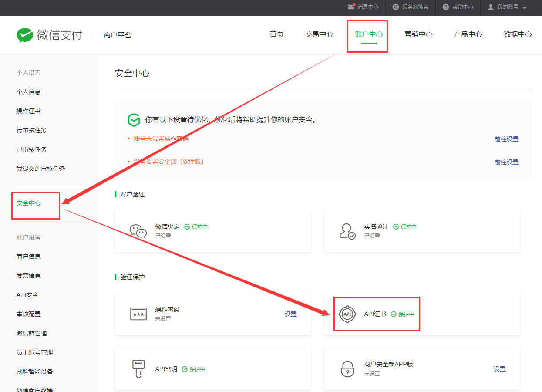Open 刷脸智能设备 in the sidebar
This screenshot has height=392, width=542.
(35, 372)
